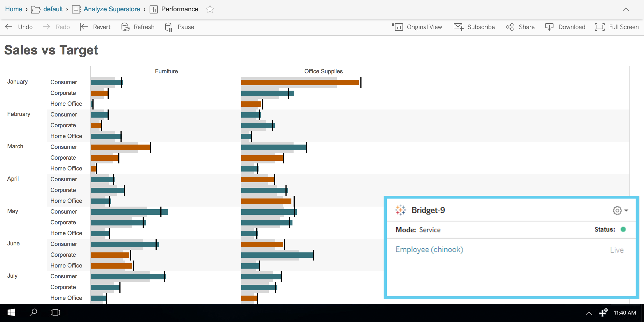644x322 pixels.
Task: Click the Tableau Bridge tray icon
Action: click(x=603, y=312)
